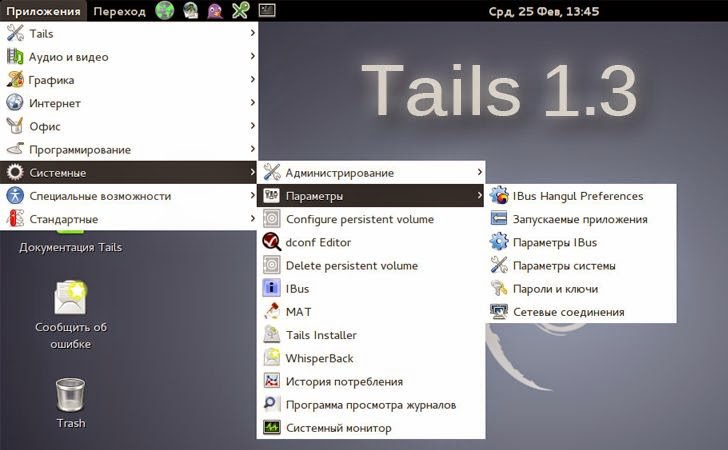Launch Pidgin messenger from top panel
This screenshot has width=728, height=450.
(x=215, y=11)
